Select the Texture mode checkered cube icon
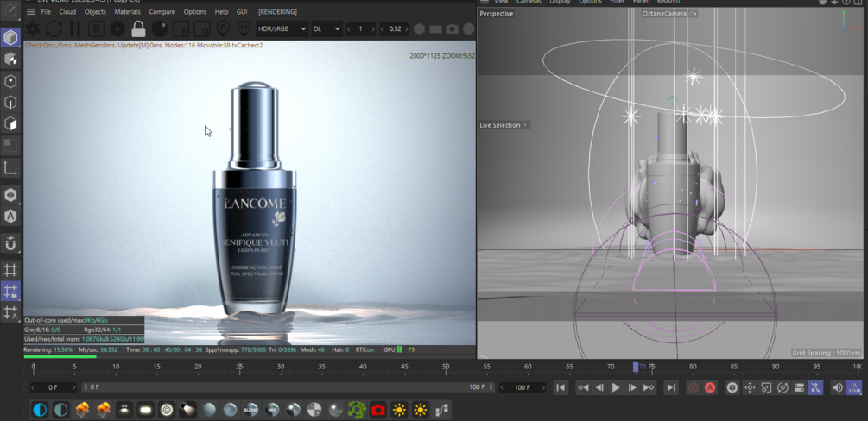The image size is (868, 421). 10,59
